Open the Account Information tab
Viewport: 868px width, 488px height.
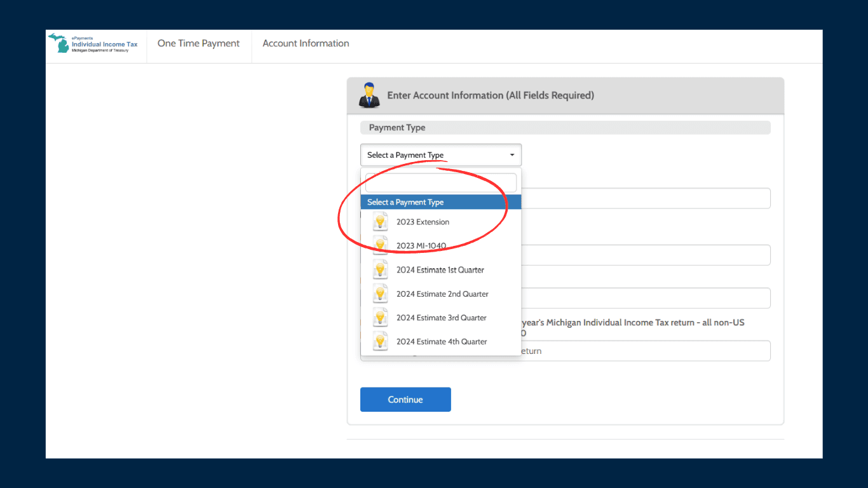coord(306,44)
